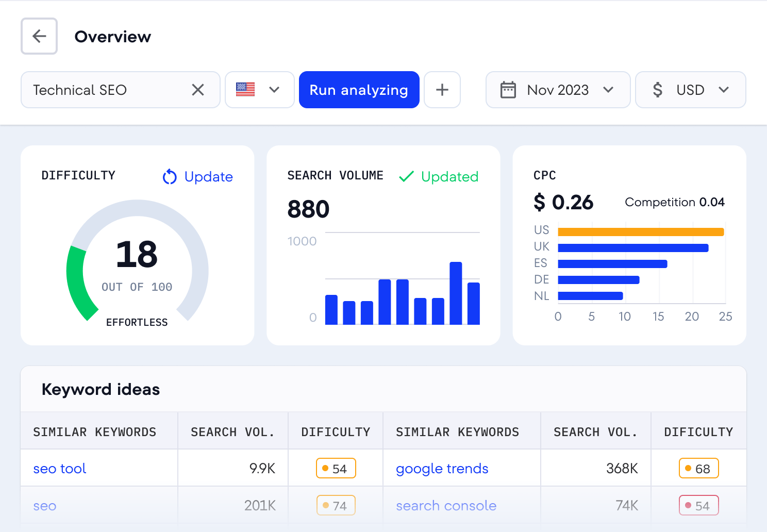This screenshot has width=767, height=532.
Task: Click the dollar sign currency icon
Action: tap(657, 90)
